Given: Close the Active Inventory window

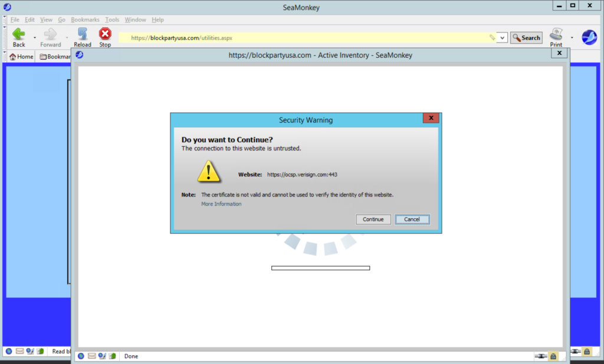Looking at the screenshot, I should click(559, 53).
